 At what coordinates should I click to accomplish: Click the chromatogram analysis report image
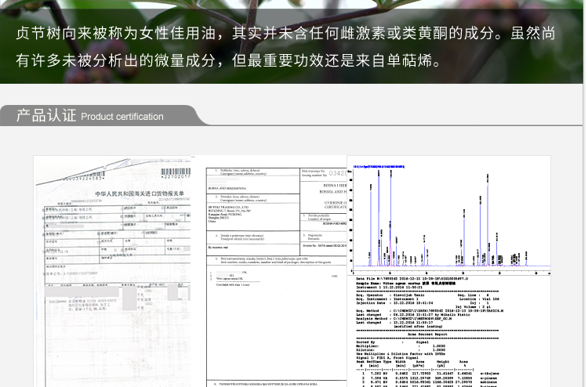pyautogui.click(x=449, y=272)
